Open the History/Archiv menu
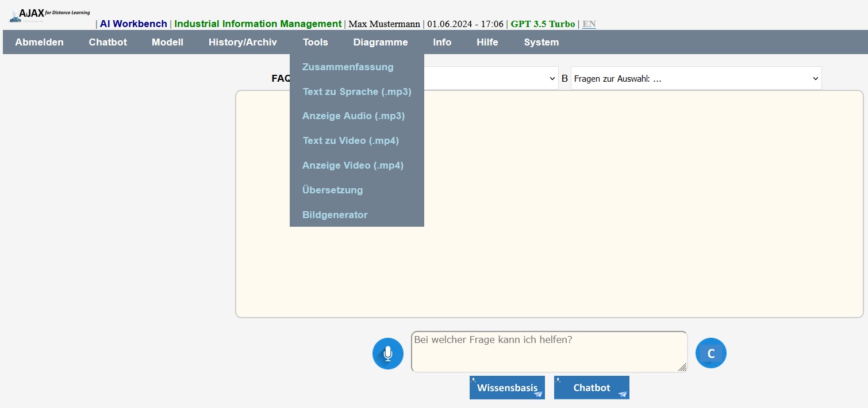The image size is (868, 408). [x=243, y=43]
